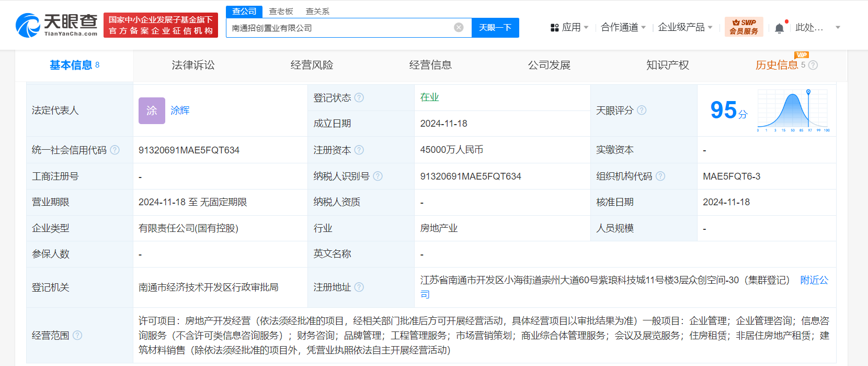Click the SVIP member service badge

point(744,27)
